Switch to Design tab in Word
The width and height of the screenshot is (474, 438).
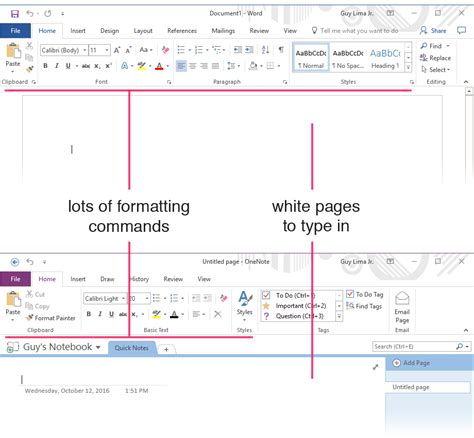[x=110, y=31]
